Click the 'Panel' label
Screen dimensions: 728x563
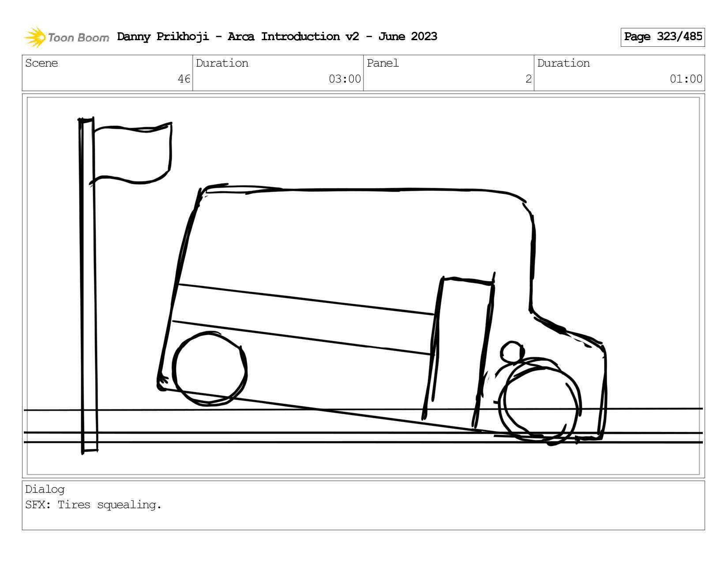383,63
